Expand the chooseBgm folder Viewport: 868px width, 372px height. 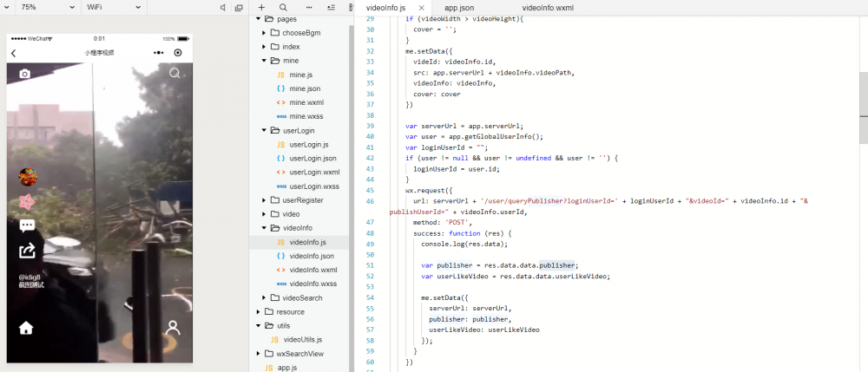point(264,33)
